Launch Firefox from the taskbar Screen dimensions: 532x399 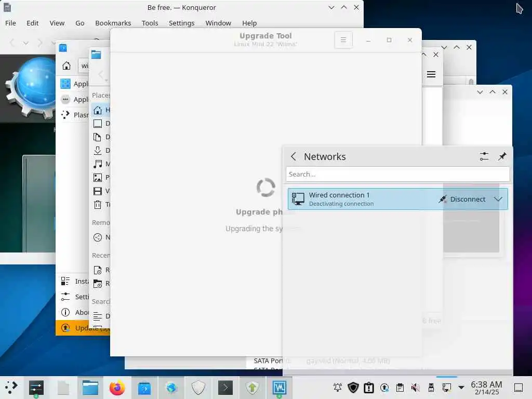click(x=117, y=388)
